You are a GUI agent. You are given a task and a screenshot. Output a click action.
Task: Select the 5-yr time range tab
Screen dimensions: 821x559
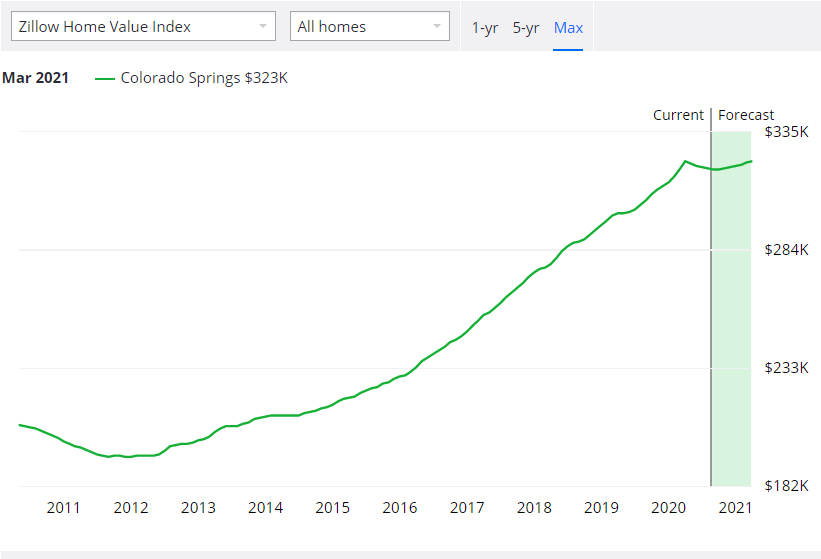coord(526,27)
